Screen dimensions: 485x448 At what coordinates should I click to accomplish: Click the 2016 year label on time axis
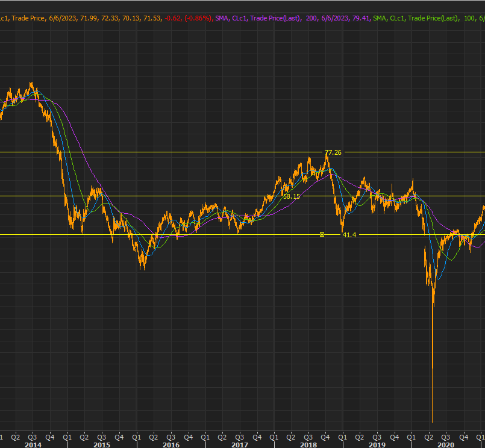point(171,445)
